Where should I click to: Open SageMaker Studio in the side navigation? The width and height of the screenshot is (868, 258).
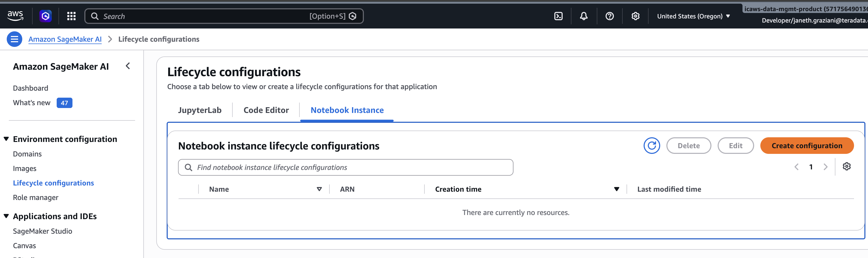(42, 231)
